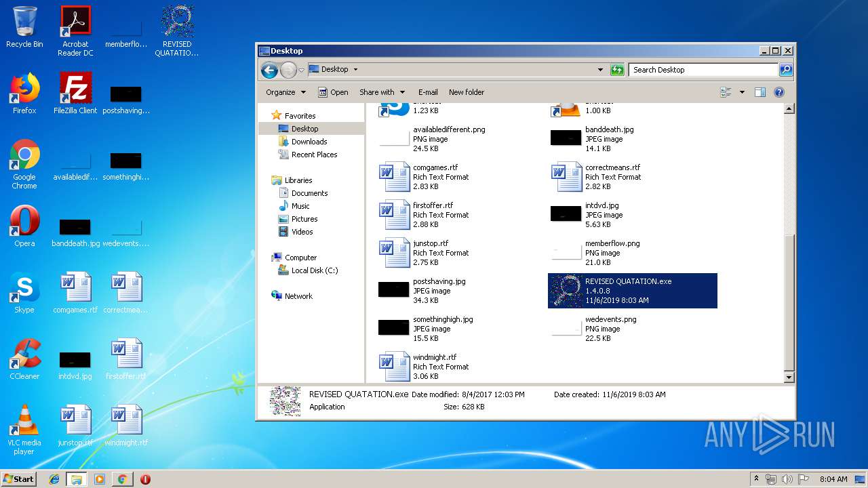The width and height of the screenshot is (868, 488).
Task: Select Network in navigation pane
Action: coord(298,296)
